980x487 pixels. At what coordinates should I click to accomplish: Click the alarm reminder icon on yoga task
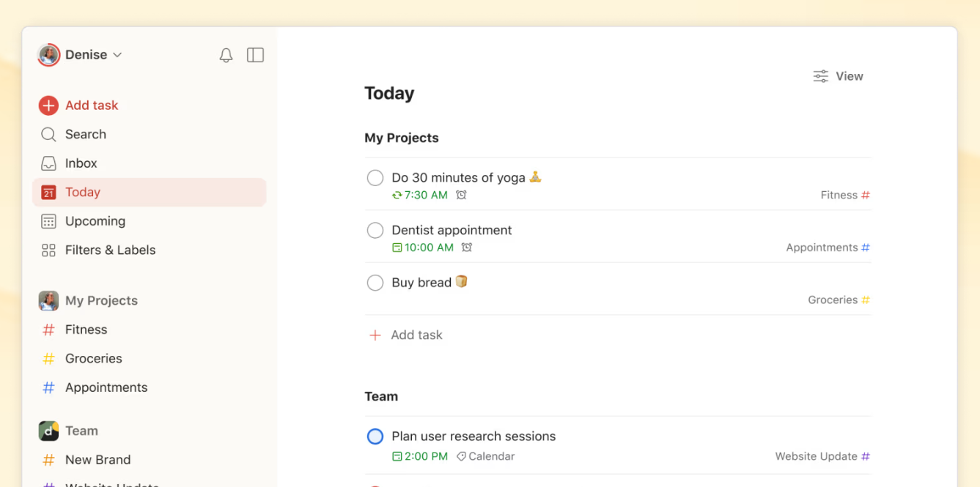click(x=461, y=195)
